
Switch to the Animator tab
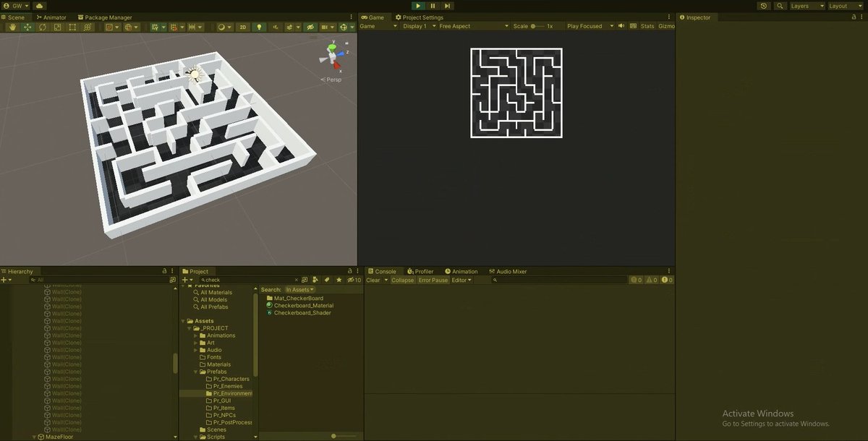(51, 17)
